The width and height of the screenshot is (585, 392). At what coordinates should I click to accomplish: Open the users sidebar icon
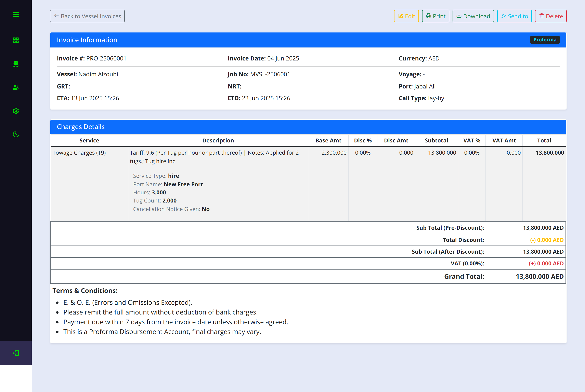16,87
